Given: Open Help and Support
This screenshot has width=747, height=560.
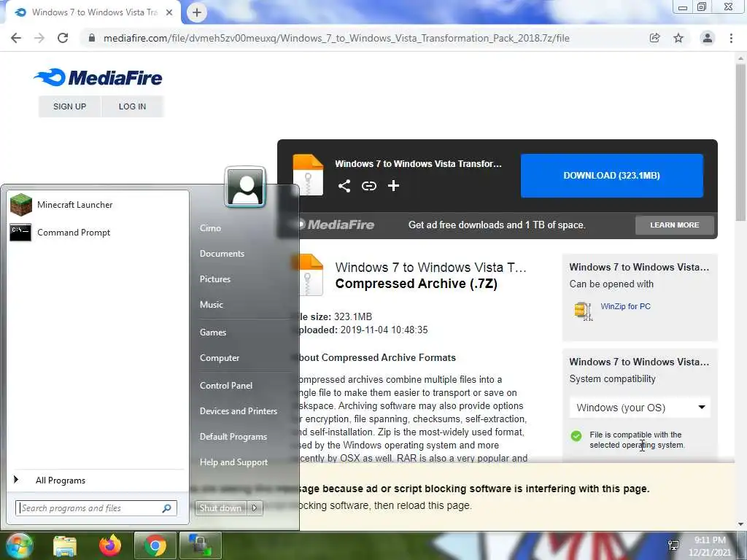Looking at the screenshot, I should (x=233, y=462).
